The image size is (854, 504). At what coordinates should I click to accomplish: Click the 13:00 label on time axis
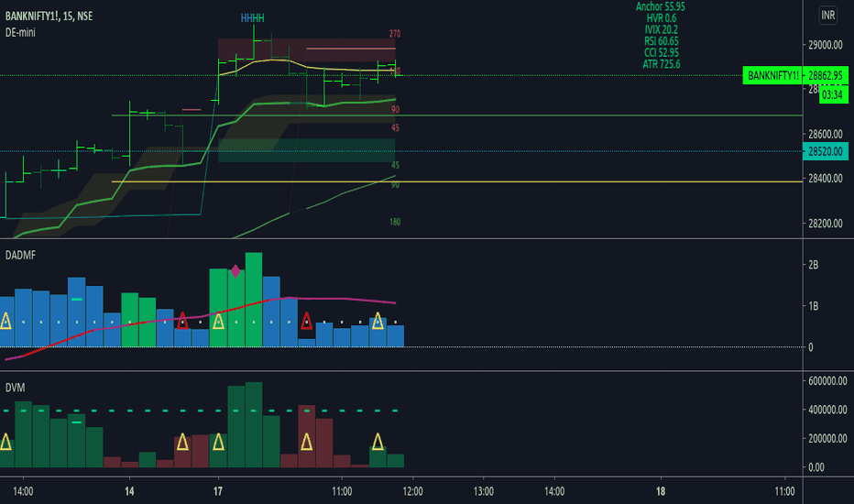pyautogui.click(x=483, y=491)
